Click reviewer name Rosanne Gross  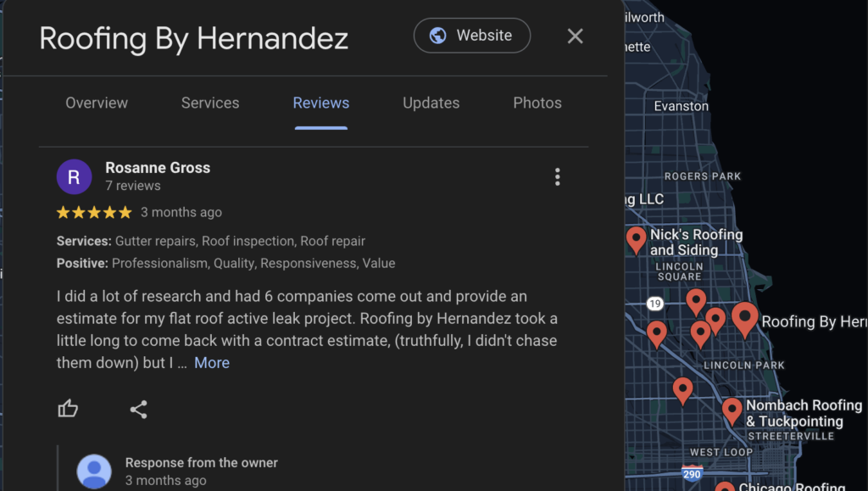click(158, 168)
